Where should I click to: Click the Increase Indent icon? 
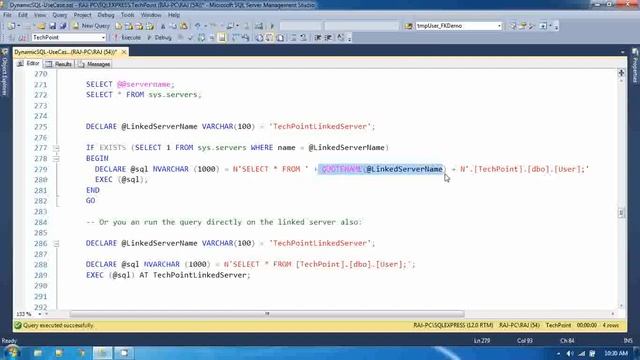click(x=328, y=38)
